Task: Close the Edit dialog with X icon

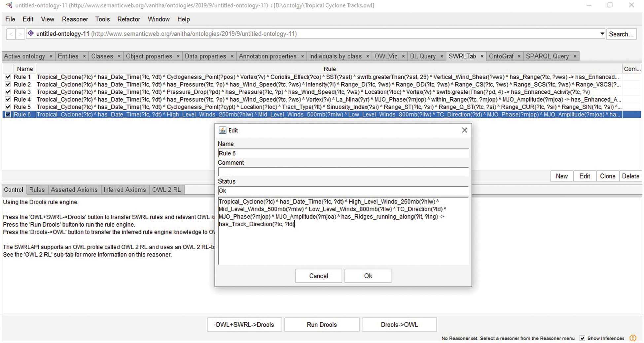Action: 464,130
